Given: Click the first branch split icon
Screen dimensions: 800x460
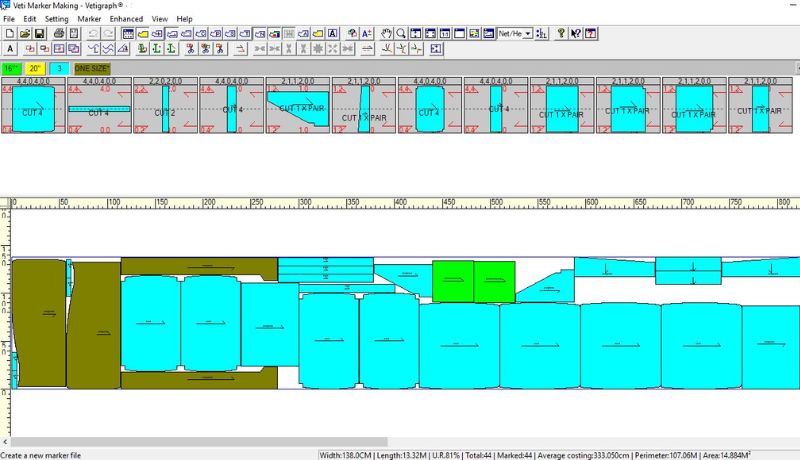Looking at the screenshot, I should [387, 49].
